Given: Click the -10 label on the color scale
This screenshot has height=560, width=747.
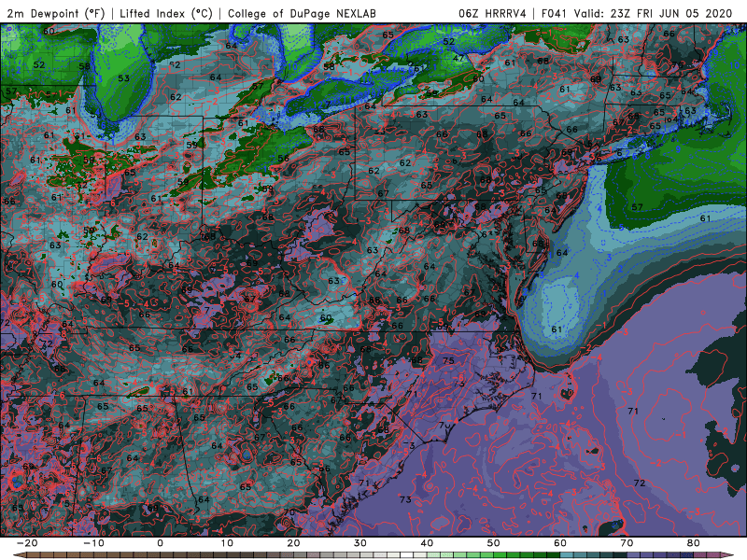Looking at the screenshot, I should point(93,543).
